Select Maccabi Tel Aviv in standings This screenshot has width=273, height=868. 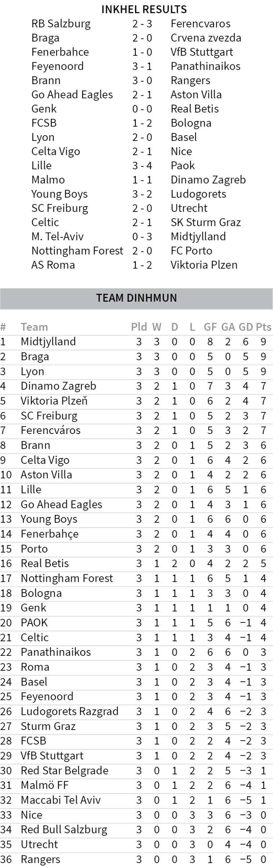[x=61, y=800]
